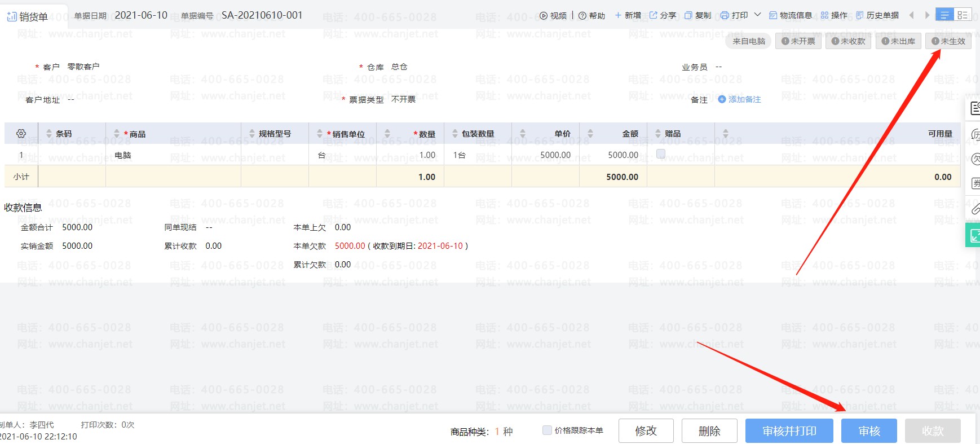This screenshot has height=444, width=980.
Task: Click the 未生效 status badge
Action: pos(948,41)
